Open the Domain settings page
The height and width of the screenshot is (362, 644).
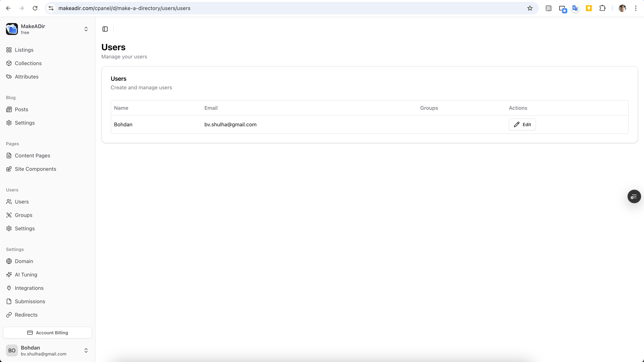pos(24,261)
